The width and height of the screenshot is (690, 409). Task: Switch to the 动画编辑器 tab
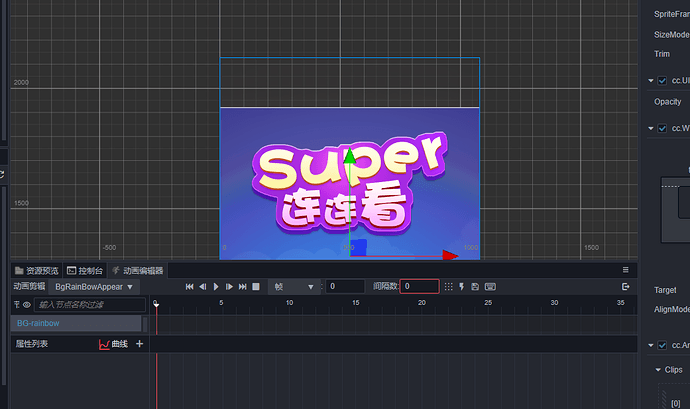(138, 270)
